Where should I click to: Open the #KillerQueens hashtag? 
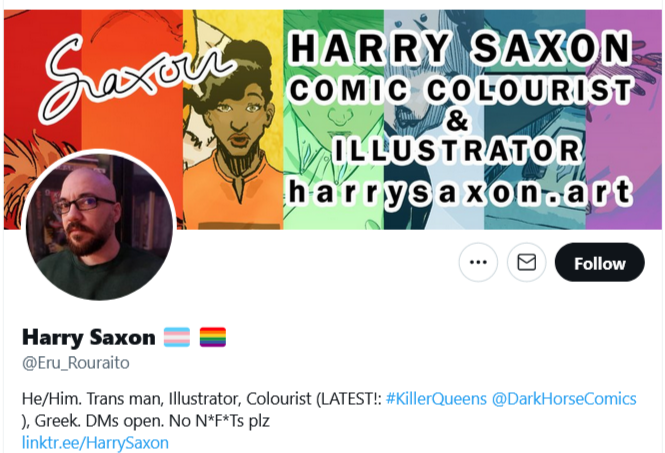click(x=436, y=399)
